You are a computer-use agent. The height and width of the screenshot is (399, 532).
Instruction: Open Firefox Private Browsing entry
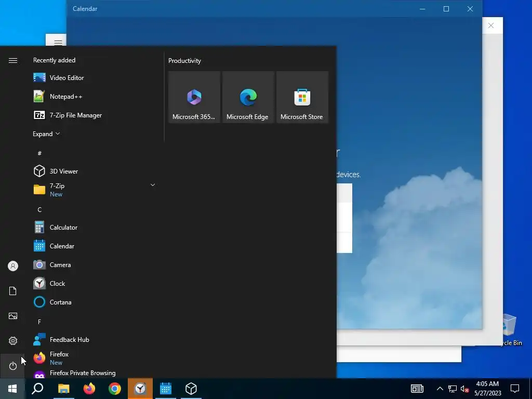(95, 373)
